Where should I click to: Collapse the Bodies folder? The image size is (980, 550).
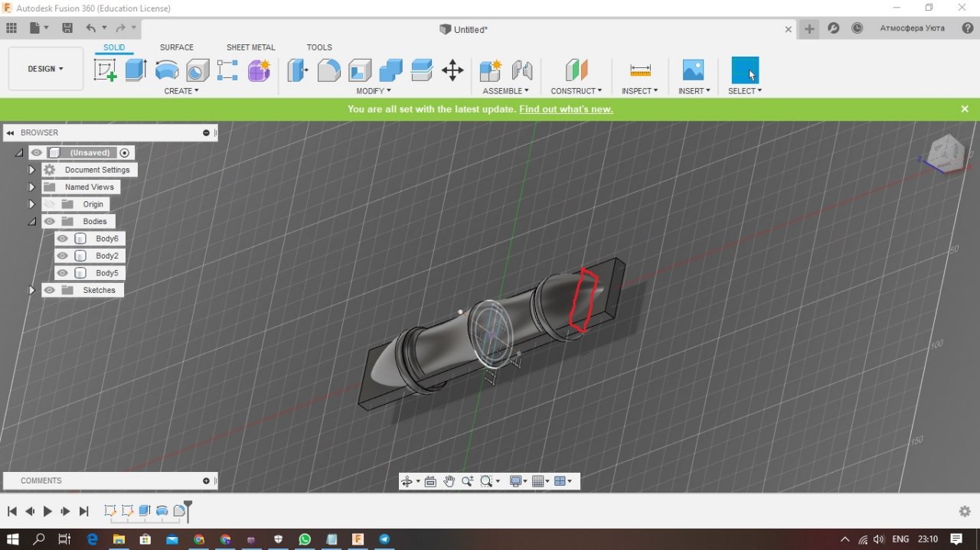[x=32, y=221]
